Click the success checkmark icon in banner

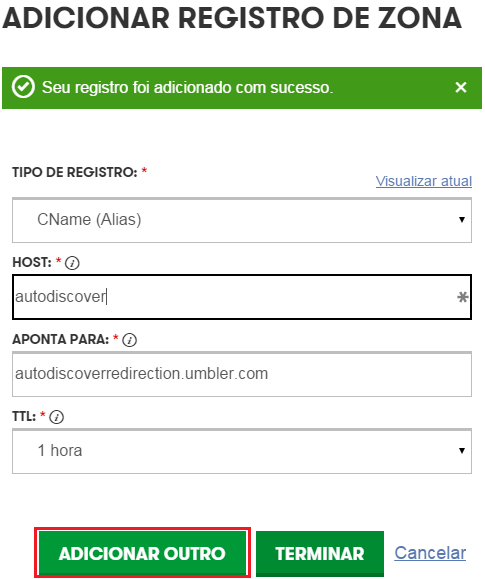[x=23, y=87]
